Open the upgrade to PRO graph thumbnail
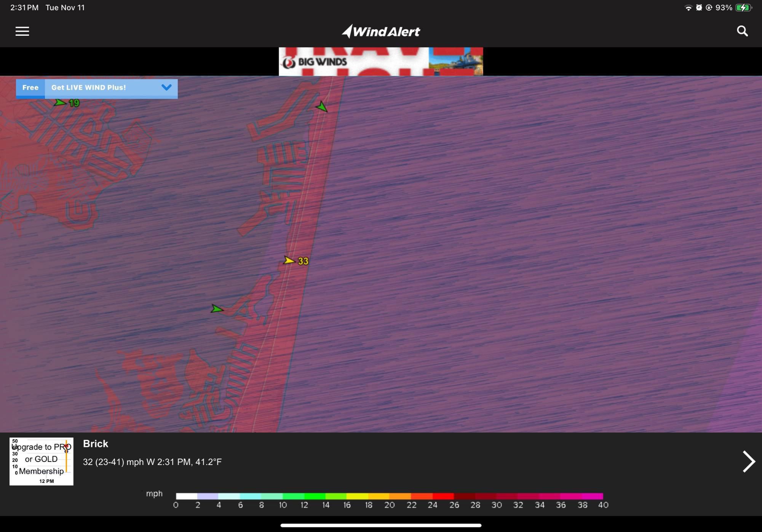The height and width of the screenshot is (532, 762). click(41, 461)
